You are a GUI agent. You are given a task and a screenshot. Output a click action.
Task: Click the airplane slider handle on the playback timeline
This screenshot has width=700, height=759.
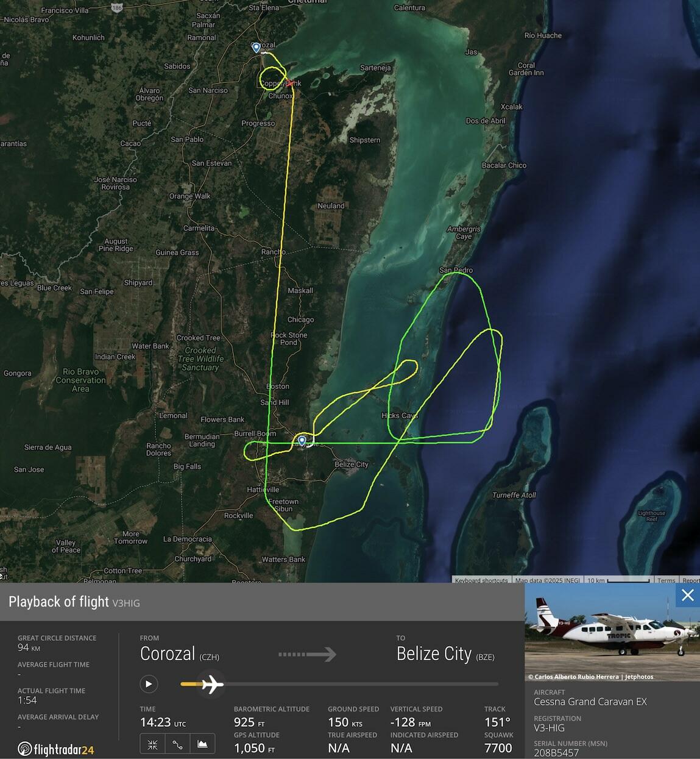pos(211,684)
